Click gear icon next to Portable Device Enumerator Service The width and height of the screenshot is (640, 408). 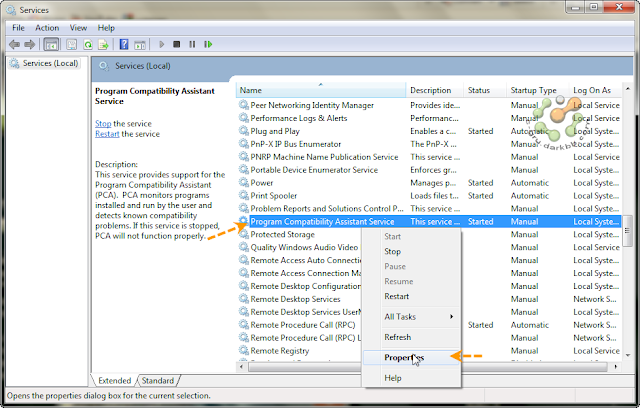tap(244, 170)
